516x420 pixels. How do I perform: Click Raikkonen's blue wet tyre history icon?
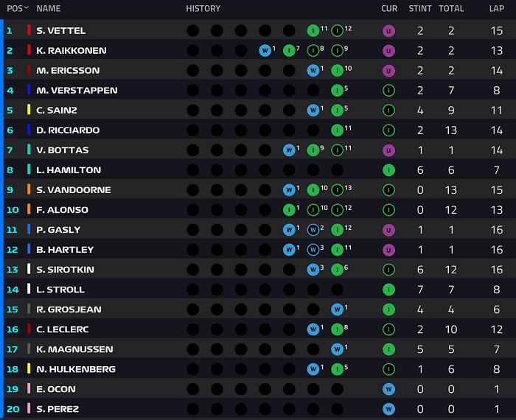tap(265, 51)
